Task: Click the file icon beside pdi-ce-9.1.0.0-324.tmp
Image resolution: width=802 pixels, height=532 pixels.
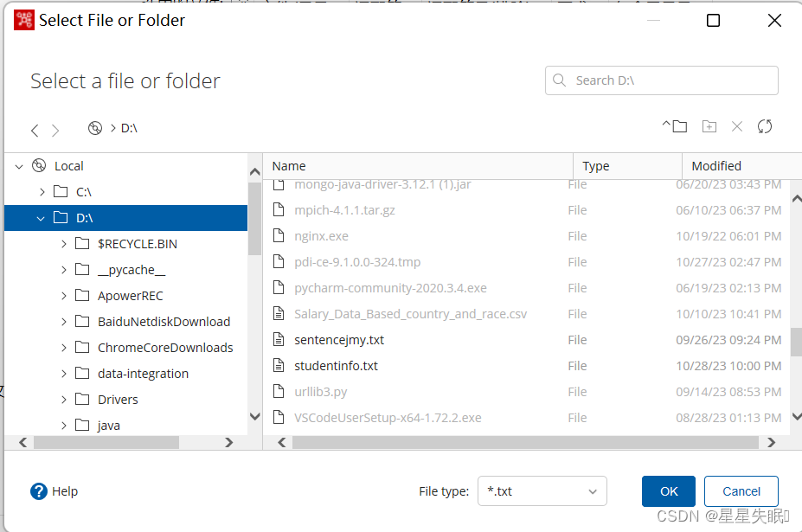Action: [x=279, y=261]
